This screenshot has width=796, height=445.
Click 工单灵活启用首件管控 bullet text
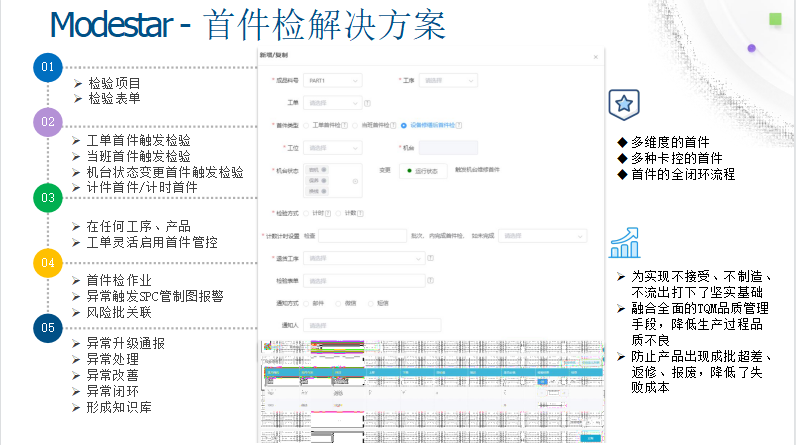point(152,242)
